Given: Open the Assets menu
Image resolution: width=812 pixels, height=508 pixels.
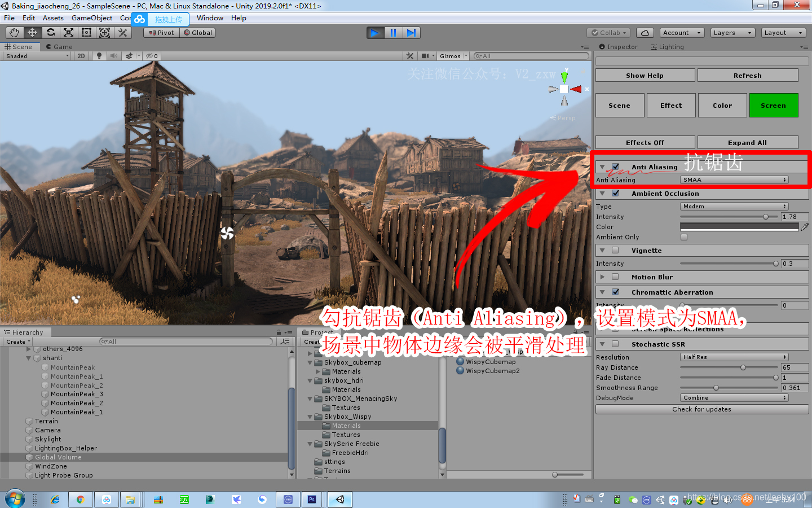Looking at the screenshot, I should pyautogui.click(x=53, y=18).
